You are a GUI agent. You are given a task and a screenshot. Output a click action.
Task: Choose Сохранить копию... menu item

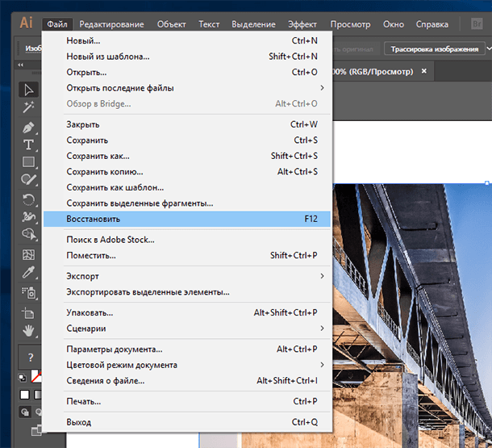click(x=187, y=171)
